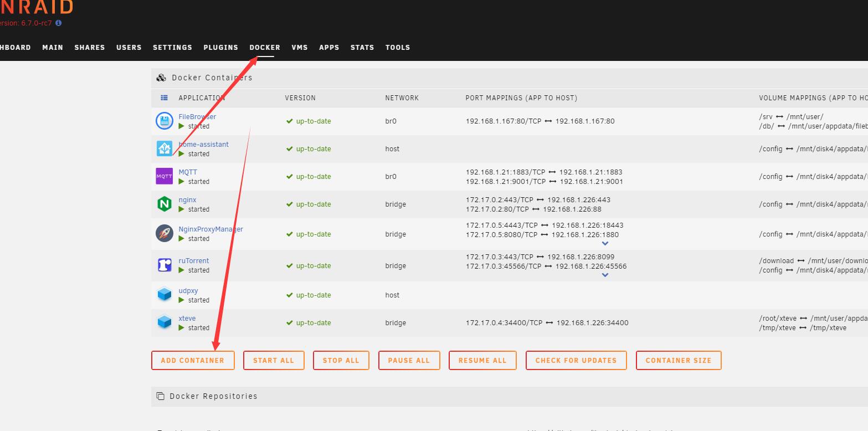Open the udpxy container link
This screenshot has width=868, height=431.
(188, 290)
